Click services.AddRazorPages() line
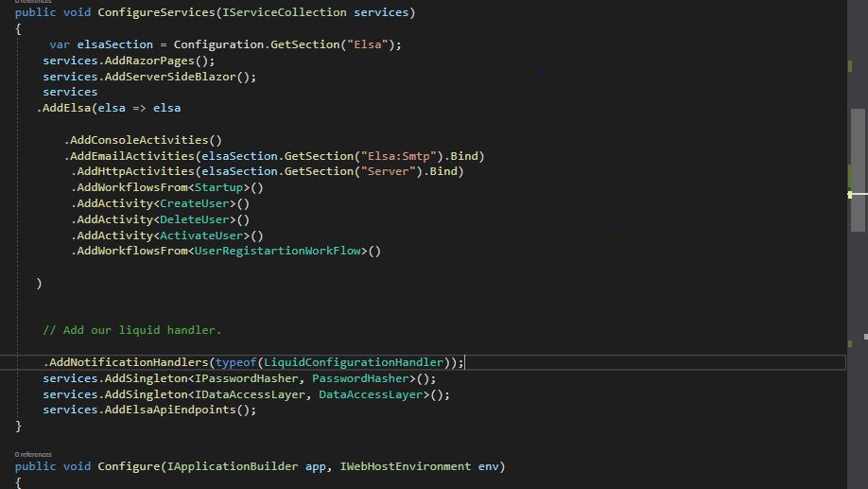 coord(129,61)
